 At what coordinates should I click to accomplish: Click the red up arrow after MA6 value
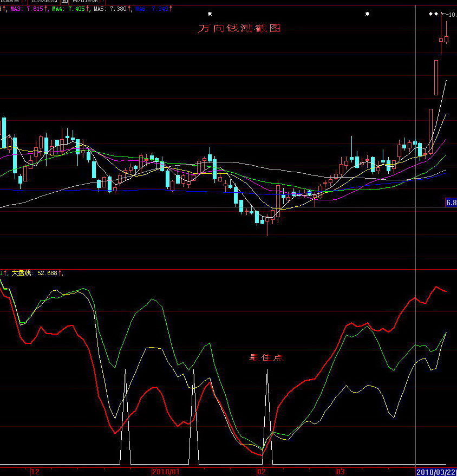[170, 9]
